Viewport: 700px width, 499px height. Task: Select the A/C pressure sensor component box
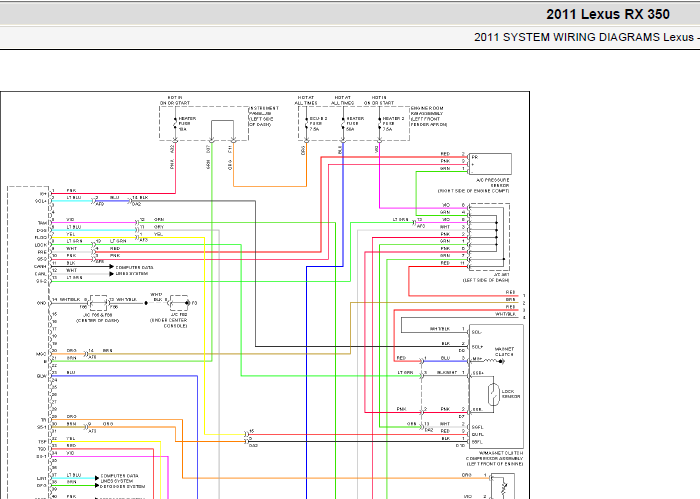point(491,164)
